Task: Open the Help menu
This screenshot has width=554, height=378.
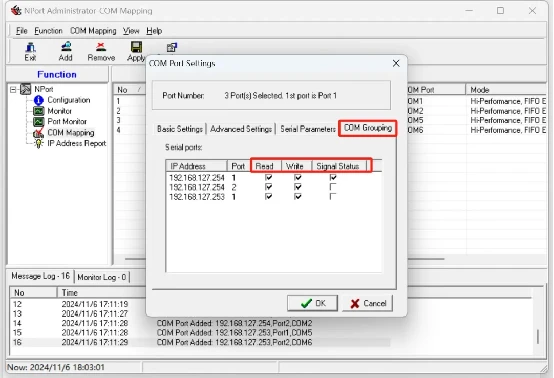Action: coord(154,31)
